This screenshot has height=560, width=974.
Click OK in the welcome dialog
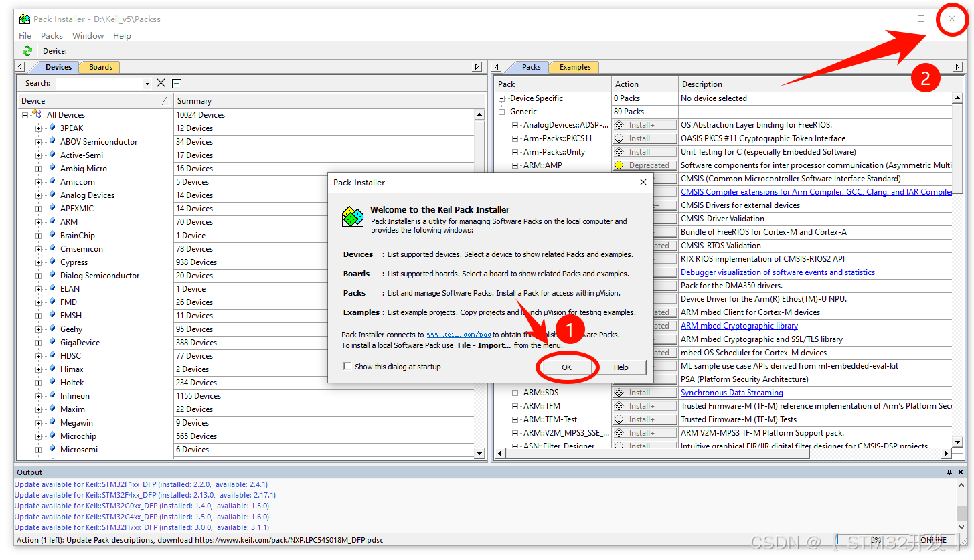point(566,367)
